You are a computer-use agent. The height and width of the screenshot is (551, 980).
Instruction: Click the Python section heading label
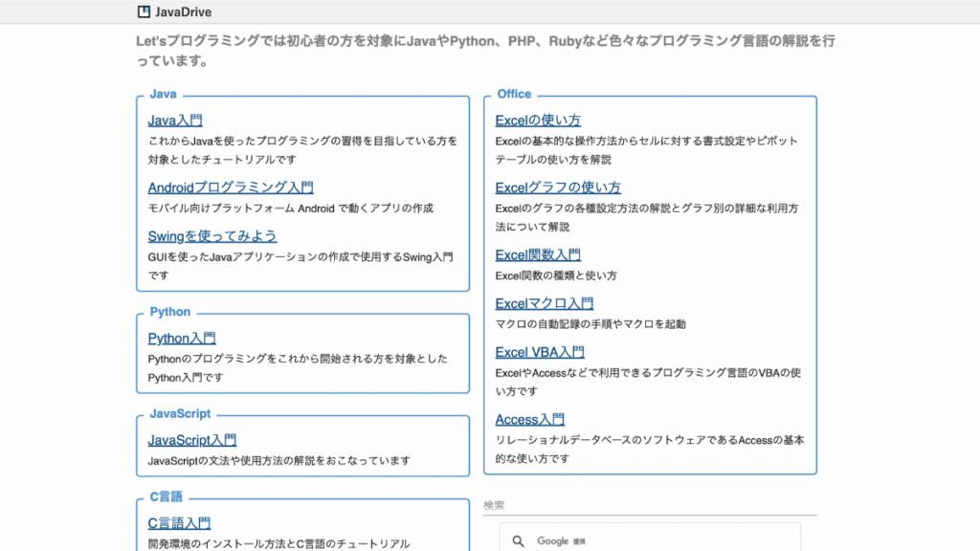pyautogui.click(x=169, y=312)
